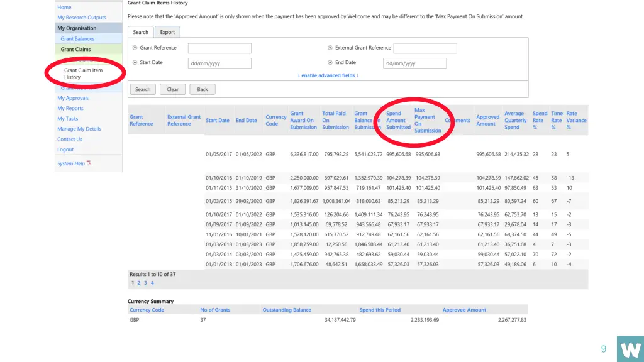Select the 6,336,817.00 grant award cell
Screen dimensions: 644x362
coord(304,155)
